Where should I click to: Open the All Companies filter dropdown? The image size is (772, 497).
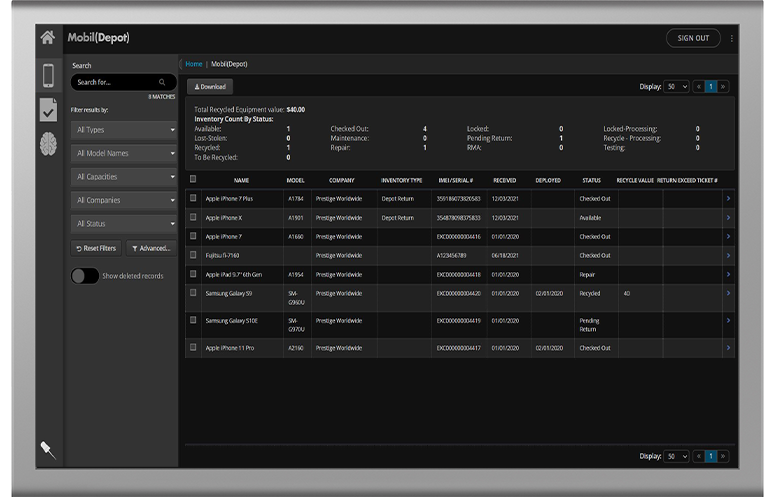(x=124, y=200)
